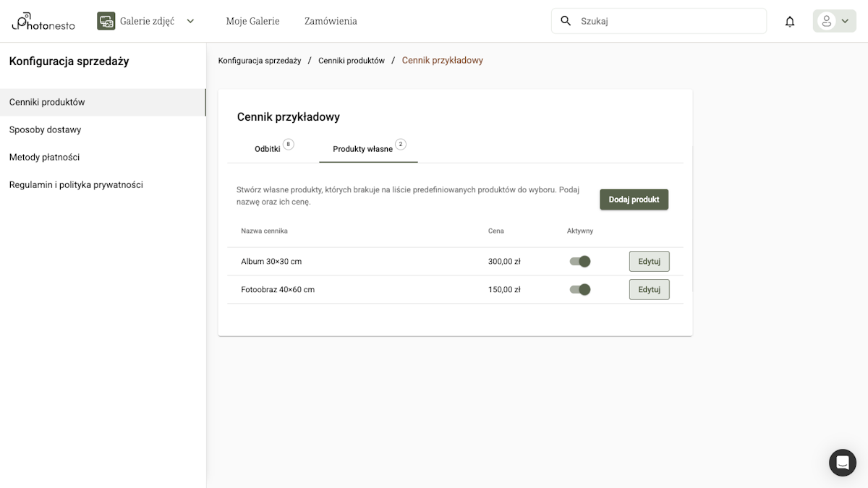The height and width of the screenshot is (488, 868).
Task: Toggle Fotoobraz 40×60 cm active switch
Action: (580, 289)
